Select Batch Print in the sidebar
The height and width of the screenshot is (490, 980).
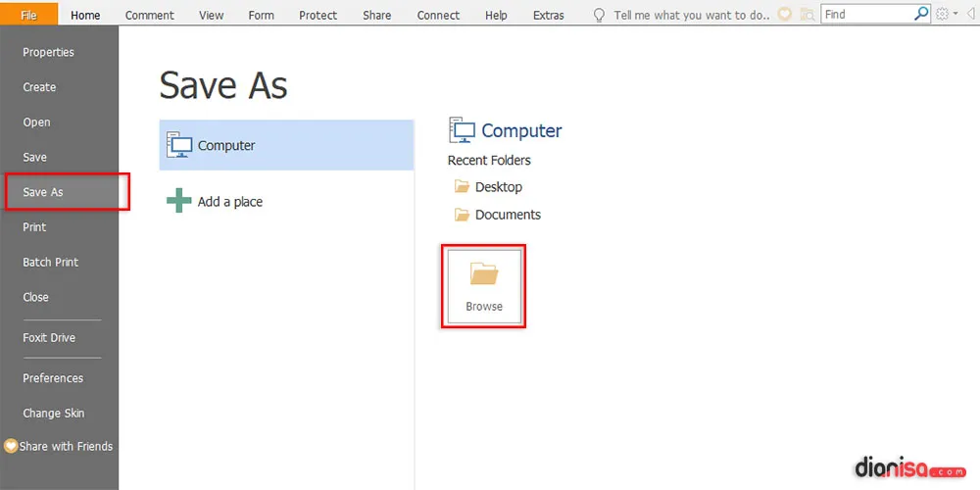click(51, 263)
